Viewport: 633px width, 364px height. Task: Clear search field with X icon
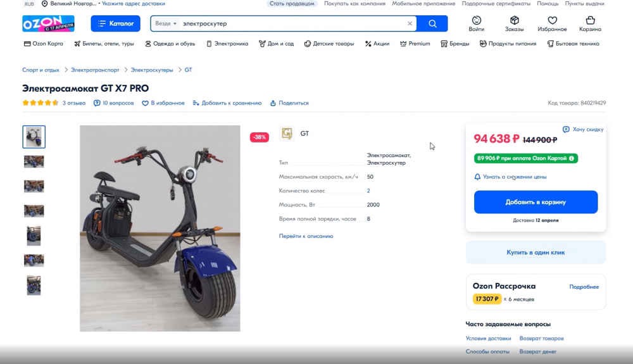click(x=410, y=23)
